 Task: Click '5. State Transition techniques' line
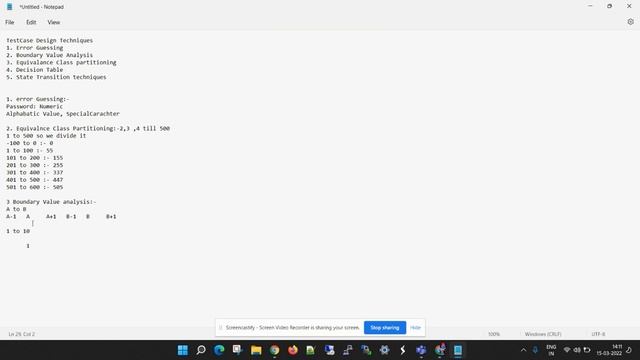[x=56, y=77]
